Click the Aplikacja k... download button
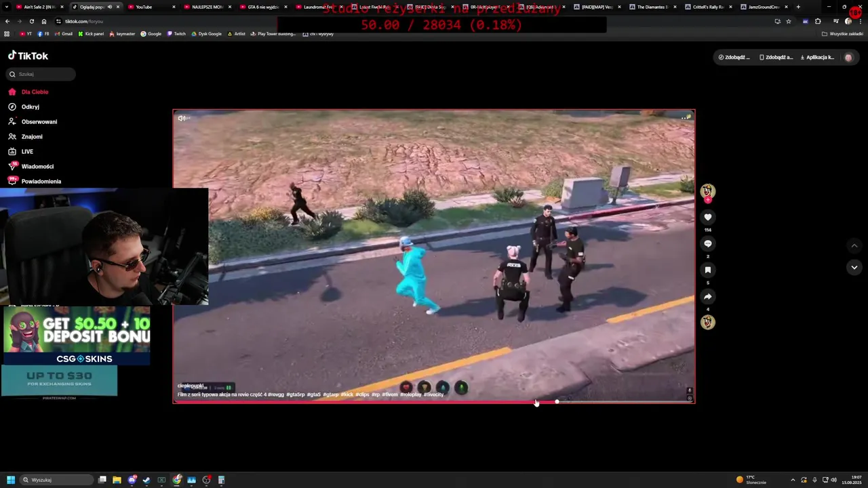This screenshot has height=488, width=868. pos(817,57)
